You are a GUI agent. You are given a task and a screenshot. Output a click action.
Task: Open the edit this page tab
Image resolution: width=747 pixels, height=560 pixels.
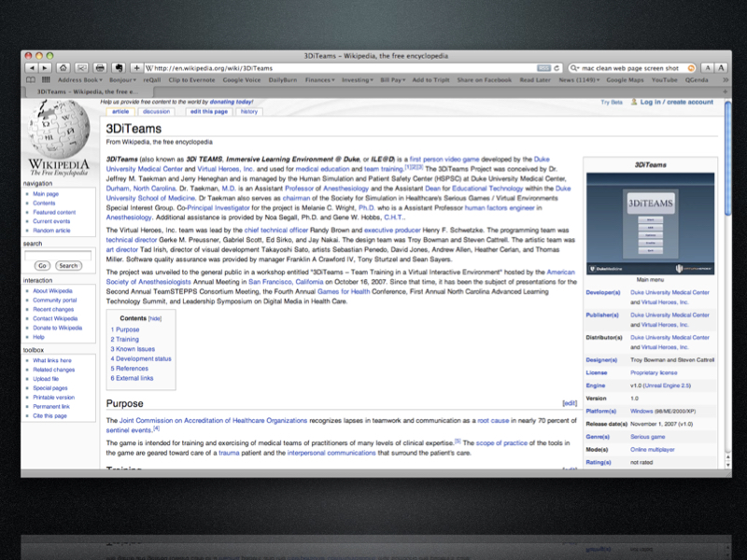pyautogui.click(x=208, y=111)
